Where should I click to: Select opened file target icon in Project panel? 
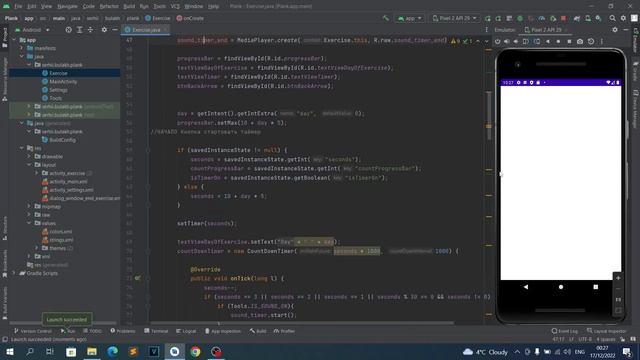point(69,30)
